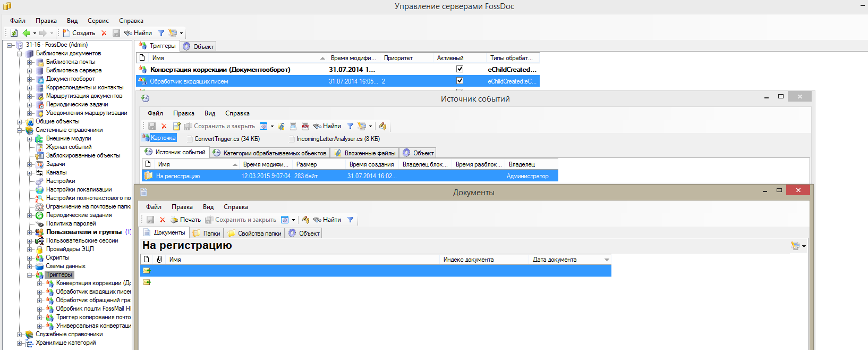The width and height of the screenshot is (868, 350).
Task: Click the key permissions icon in Источник событий toolbar
Action: [382, 126]
